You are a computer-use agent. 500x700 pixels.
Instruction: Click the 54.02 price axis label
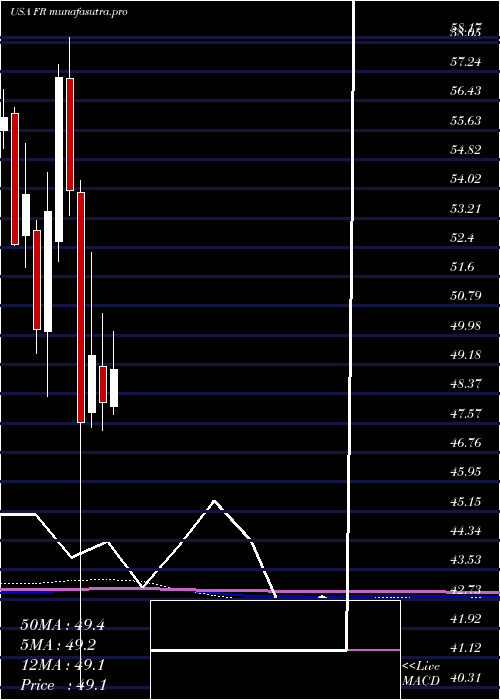pos(465,179)
